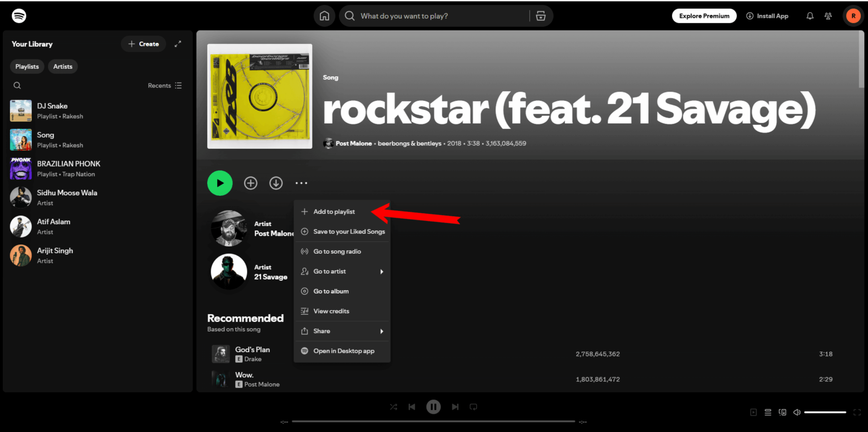
Task: Open notifications bell
Action: click(810, 16)
